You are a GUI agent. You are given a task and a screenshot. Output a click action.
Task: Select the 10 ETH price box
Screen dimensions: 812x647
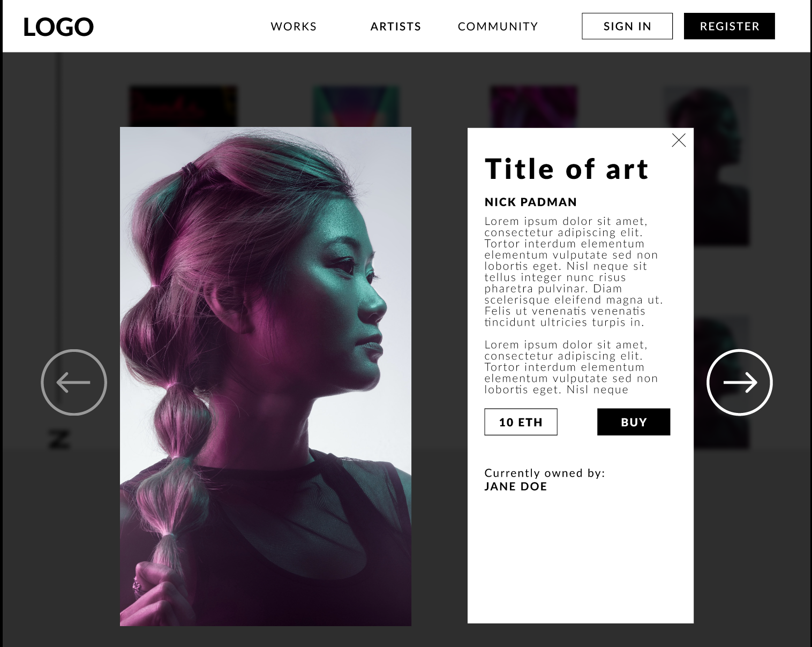[521, 422]
